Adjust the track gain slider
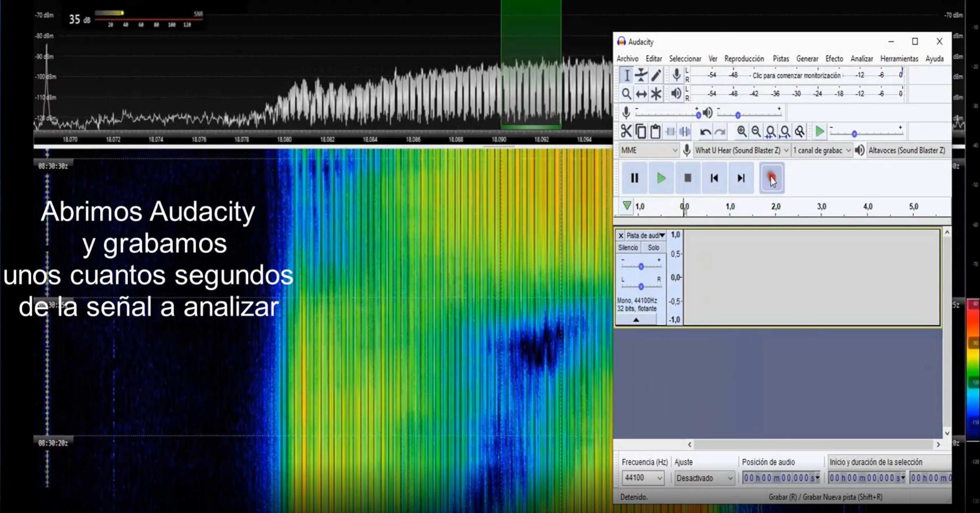980x513 pixels. point(641,267)
